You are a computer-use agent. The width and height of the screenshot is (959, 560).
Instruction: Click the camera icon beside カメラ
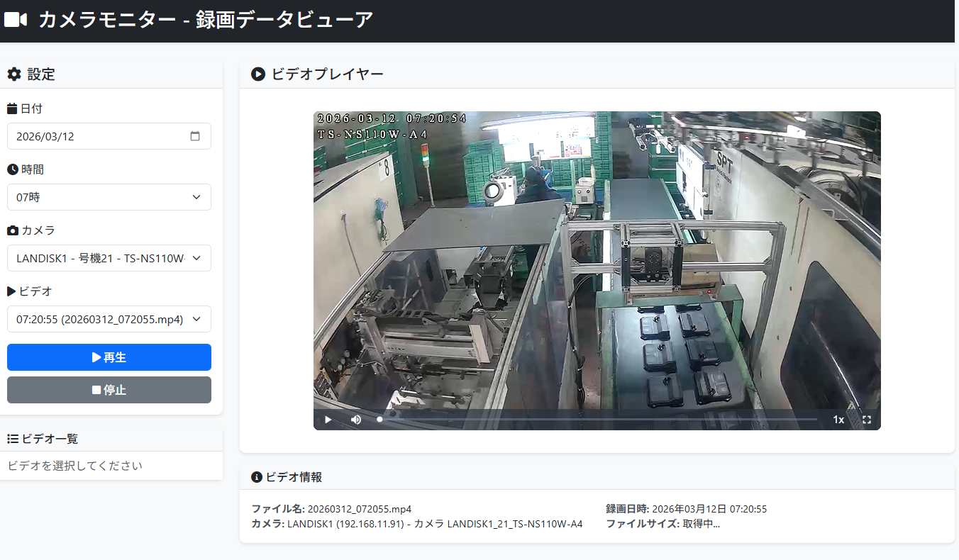point(12,230)
